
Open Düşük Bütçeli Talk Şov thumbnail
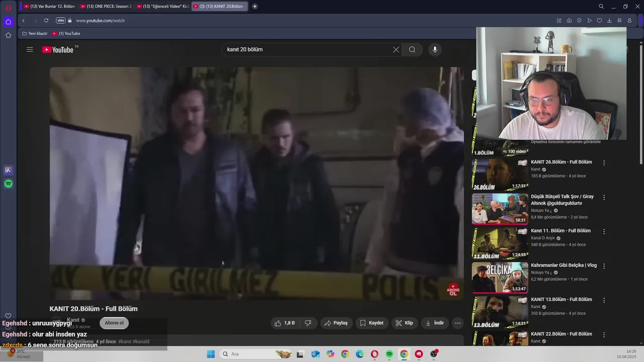tap(500, 209)
